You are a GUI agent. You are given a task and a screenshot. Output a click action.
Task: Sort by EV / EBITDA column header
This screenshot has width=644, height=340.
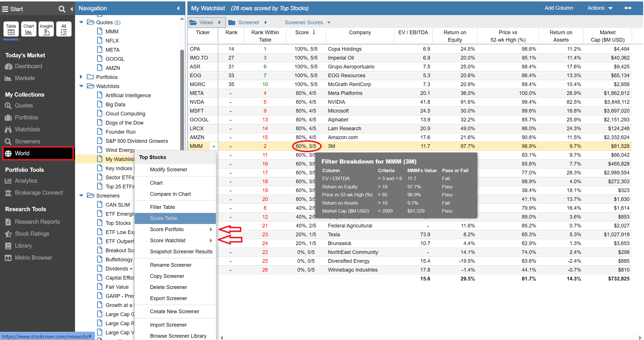tap(413, 36)
